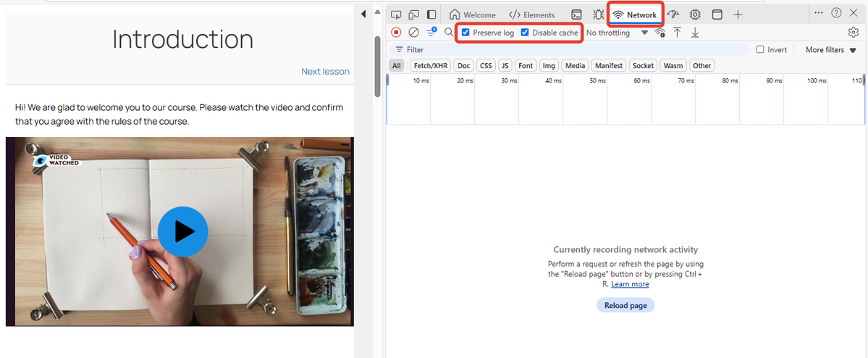Image resolution: width=868 pixels, height=358 pixels.
Task: Click the Import HAR upload arrow
Action: [x=677, y=33]
